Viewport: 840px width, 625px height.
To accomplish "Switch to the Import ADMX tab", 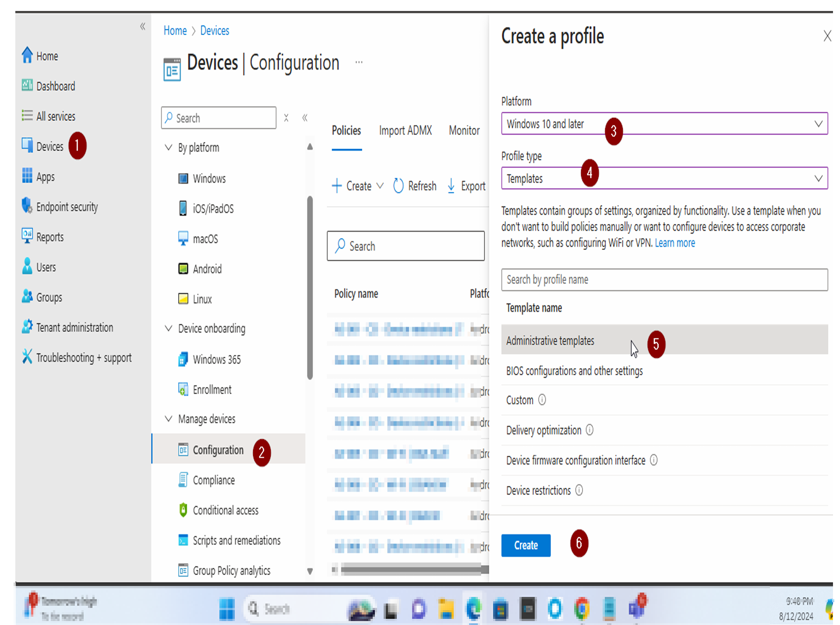I will [x=405, y=131].
